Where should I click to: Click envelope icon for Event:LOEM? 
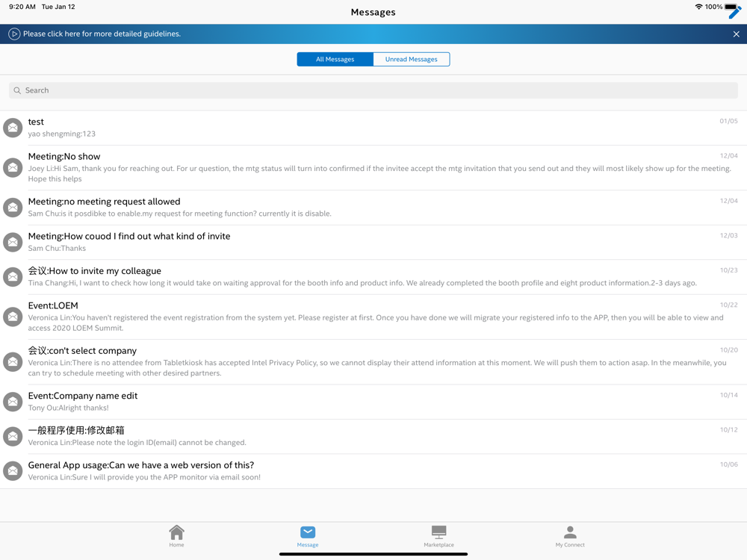(x=13, y=317)
